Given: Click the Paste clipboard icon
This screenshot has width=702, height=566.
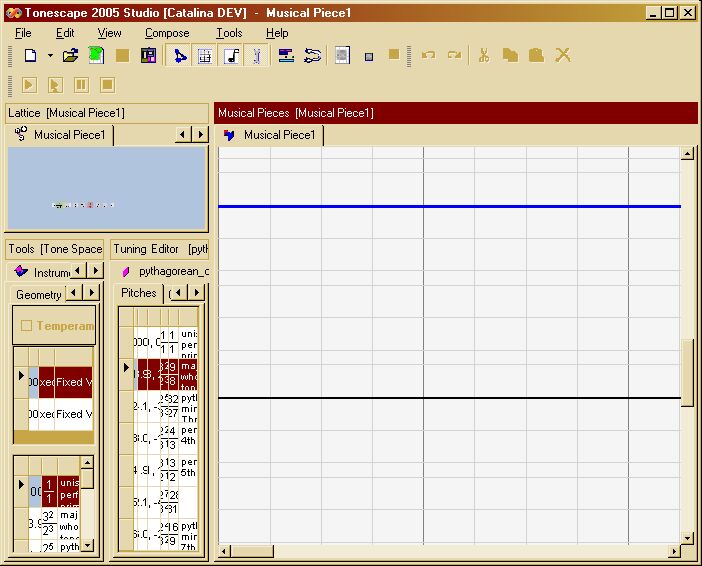Looking at the screenshot, I should pyautogui.click(x=536, y=56).
